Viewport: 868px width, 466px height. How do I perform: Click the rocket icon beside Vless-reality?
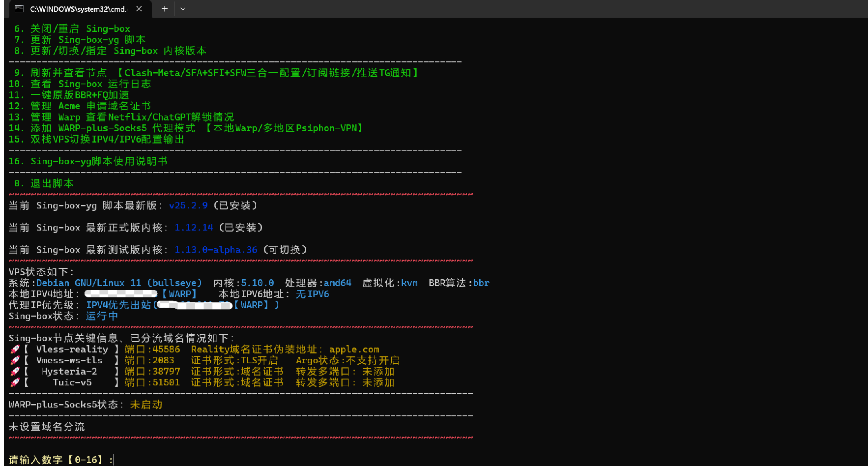coord(15,349)
